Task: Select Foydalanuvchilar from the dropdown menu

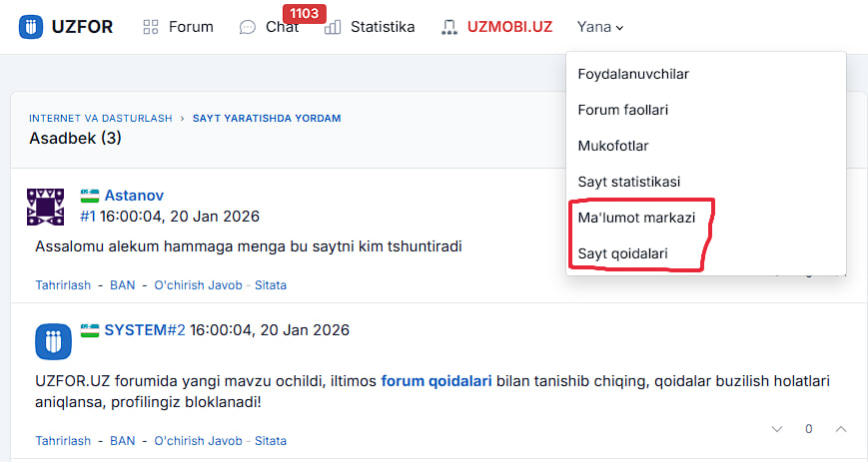Action: (x=633, y=74)
